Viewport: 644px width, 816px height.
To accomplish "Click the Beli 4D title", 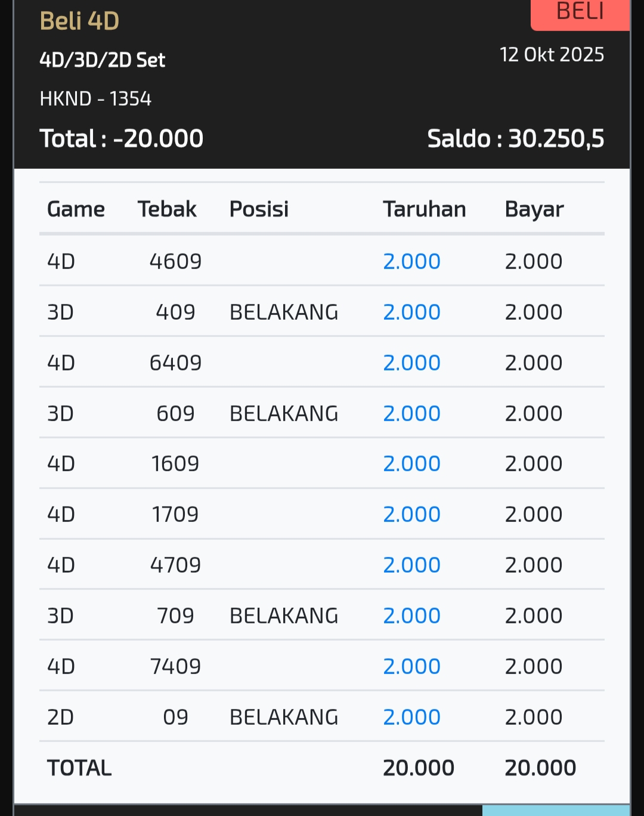I will [79, 21].
